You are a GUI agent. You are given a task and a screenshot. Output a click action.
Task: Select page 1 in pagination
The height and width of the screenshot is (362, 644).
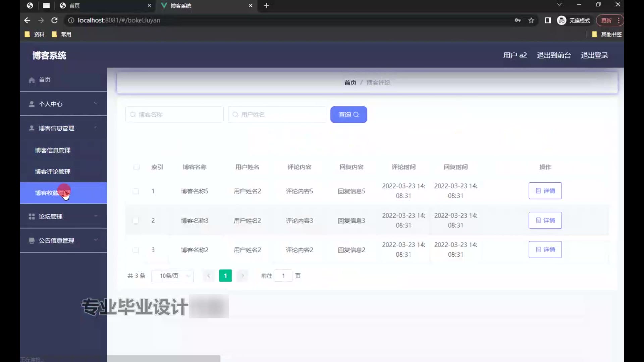225,276
